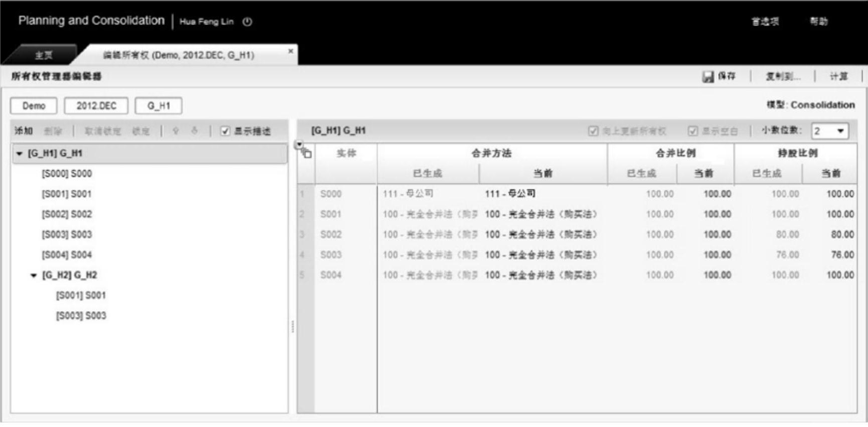The width and height of the screenshot is (868, 427).
Task: Click the copy grid icon beside the 实体 header
Action: click(307, 154)
